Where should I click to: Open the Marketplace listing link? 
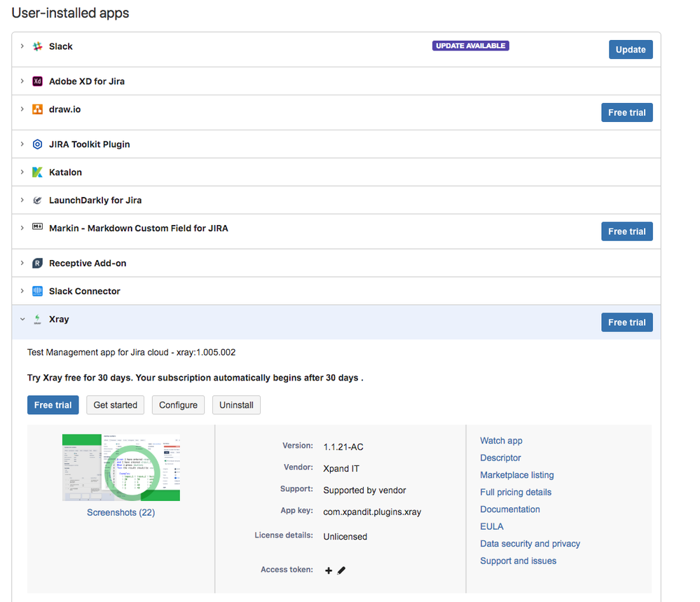tap(517, 475)
